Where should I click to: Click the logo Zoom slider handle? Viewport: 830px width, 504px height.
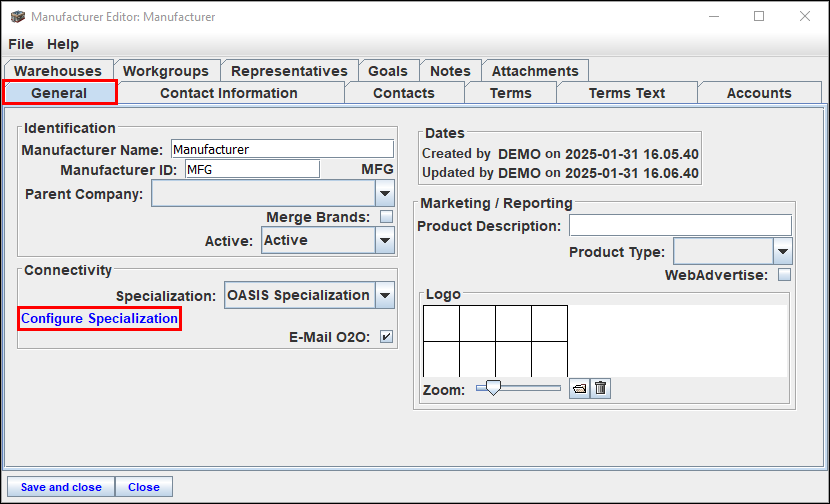click(x=493, y=388)
